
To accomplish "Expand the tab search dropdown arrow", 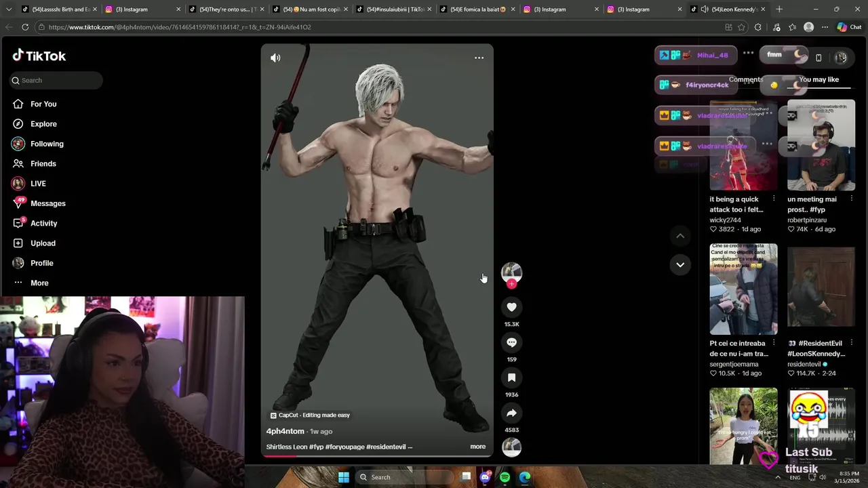I will point(9,9).
